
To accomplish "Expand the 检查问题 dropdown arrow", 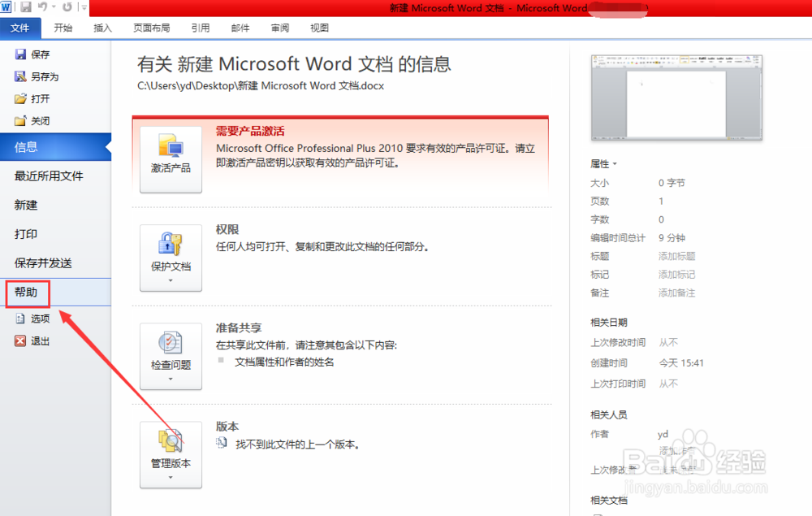I will coord(171,379).
